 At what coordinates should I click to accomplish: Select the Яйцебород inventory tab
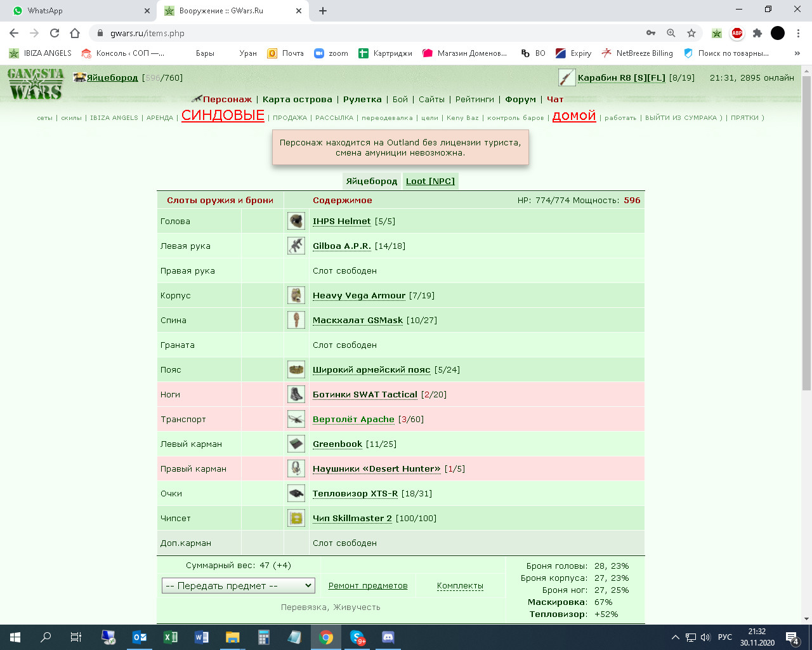(372, 182)
